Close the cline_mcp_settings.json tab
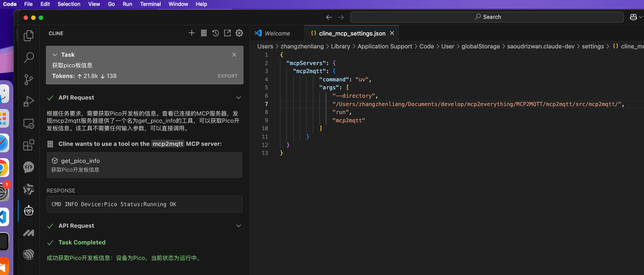644x275 pixels. 392,33
